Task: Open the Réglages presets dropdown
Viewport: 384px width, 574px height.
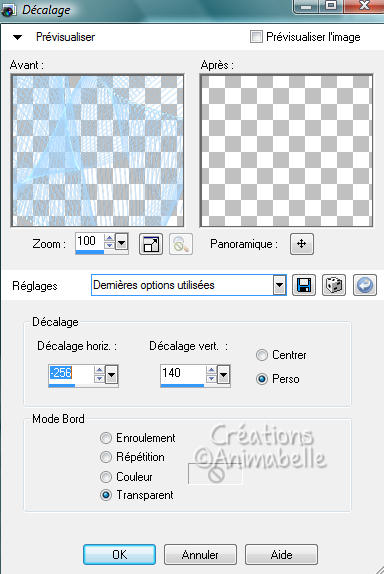Action: coord(279,285)
